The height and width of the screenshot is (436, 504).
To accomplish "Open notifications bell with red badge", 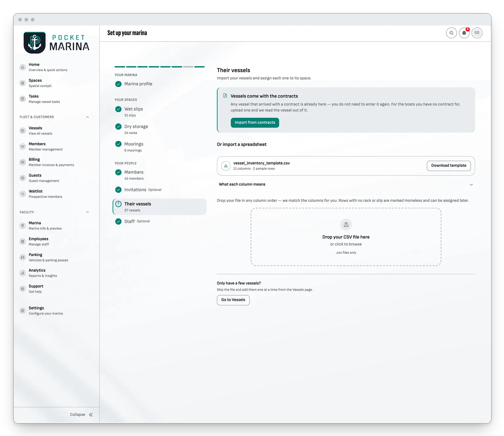I will (x=464, y=33).
